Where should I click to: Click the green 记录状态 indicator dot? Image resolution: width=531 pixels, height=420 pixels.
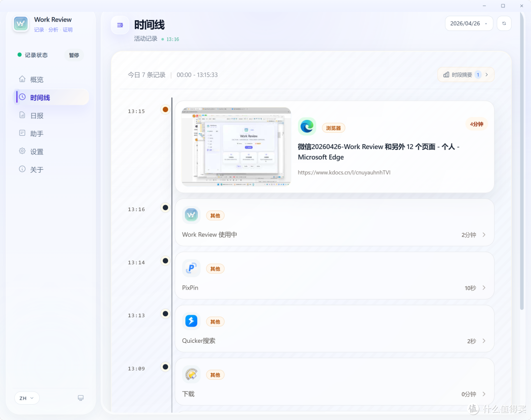coord(19,55)
